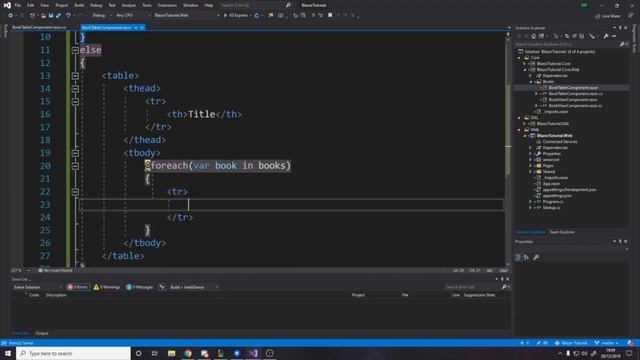Viewport: 640px width, 360px height.
Task: Click the Save All toolbar icon
Action: pos(58,16)
